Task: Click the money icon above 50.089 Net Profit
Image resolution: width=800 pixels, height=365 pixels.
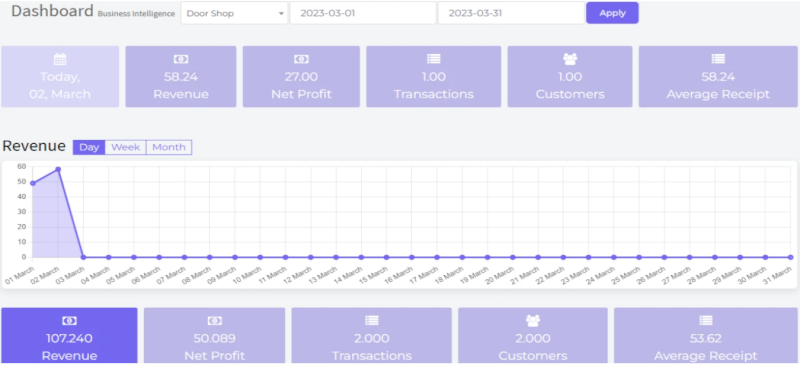Action: tap(215, 321)
